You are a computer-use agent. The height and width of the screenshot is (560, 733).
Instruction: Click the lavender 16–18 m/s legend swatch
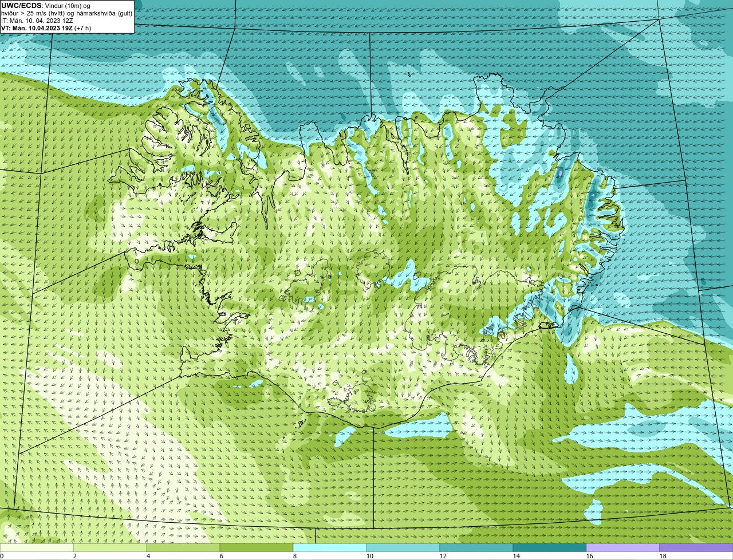point(623,548)
